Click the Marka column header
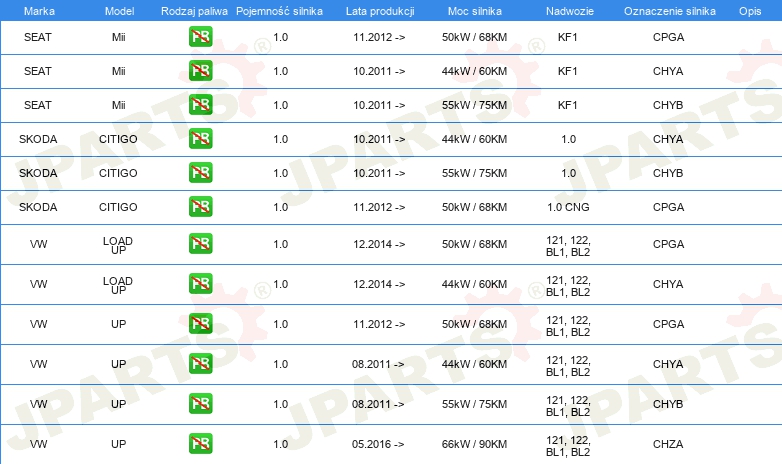 tap(39, 11)
